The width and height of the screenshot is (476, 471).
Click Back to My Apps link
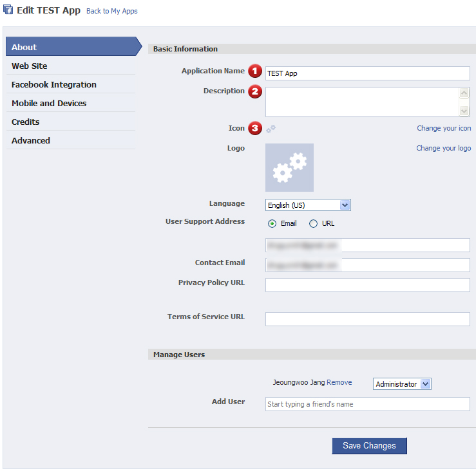click(111, 11)
